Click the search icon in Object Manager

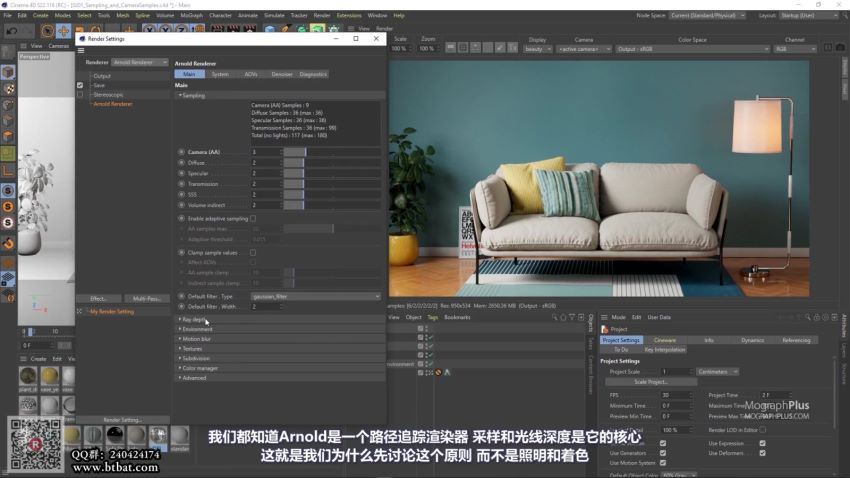coord(555,317)
